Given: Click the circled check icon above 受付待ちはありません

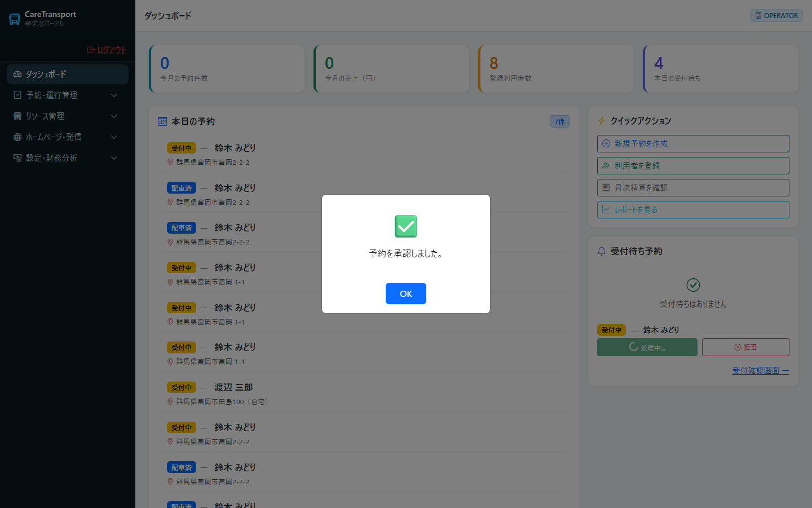Looking at the screenshot, I should pyautogui.click(x=693, y=285).
